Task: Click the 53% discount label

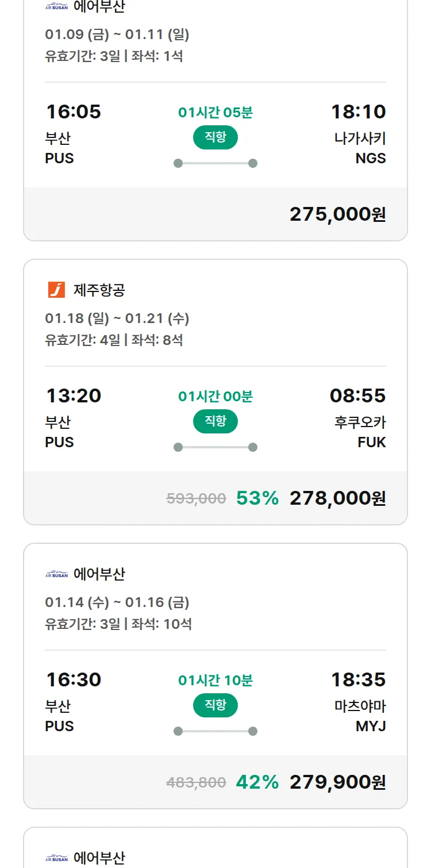Action: (x=257, y=498)
